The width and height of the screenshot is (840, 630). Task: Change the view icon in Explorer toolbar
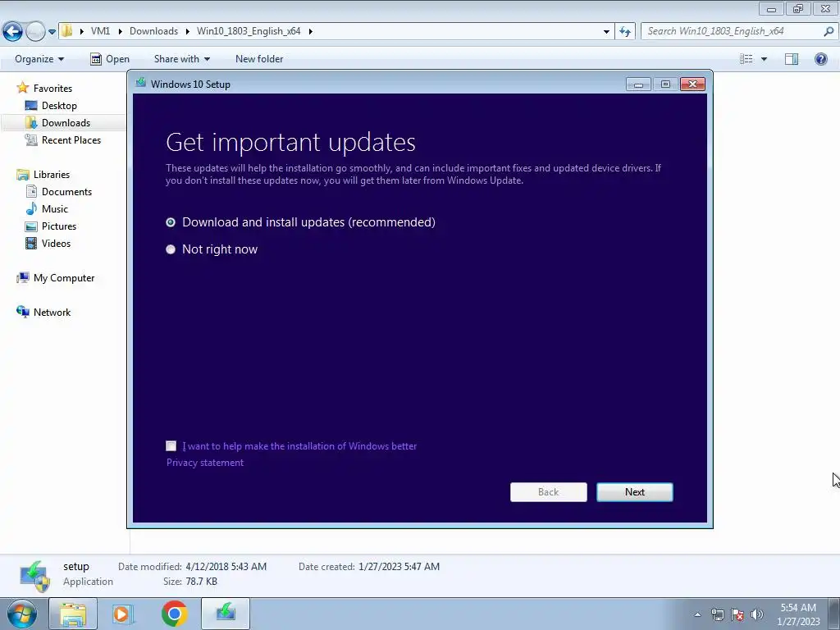(746, 59)
